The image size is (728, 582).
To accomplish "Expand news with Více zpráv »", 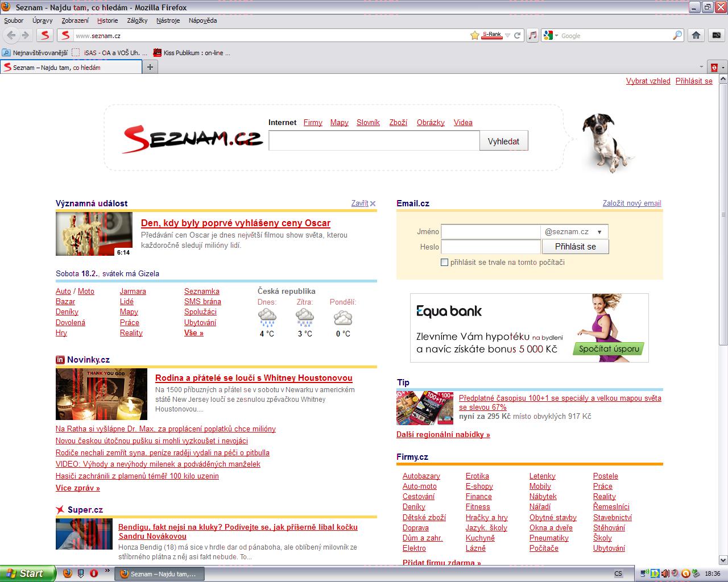I will point(78,488).
